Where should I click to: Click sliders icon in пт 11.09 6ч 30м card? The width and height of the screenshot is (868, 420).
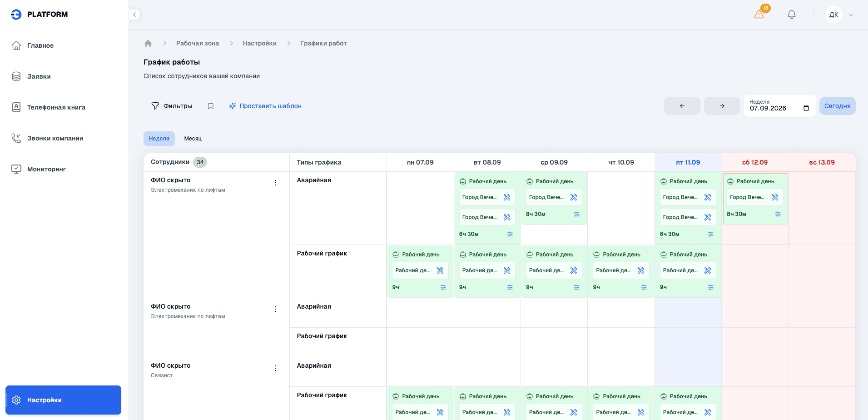(x=711, y=234)
